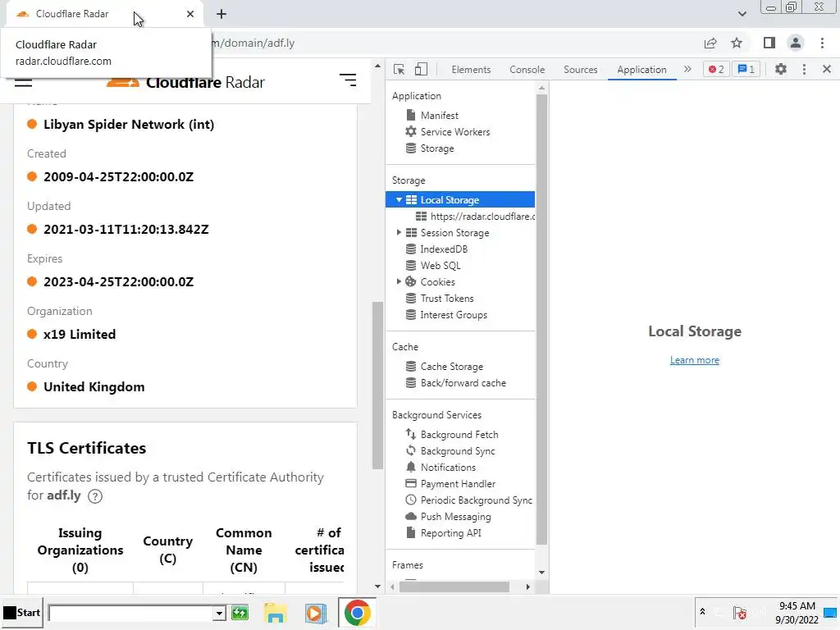Click DevTools sidebar horizontal scrollbar

(x=454, y=587)
